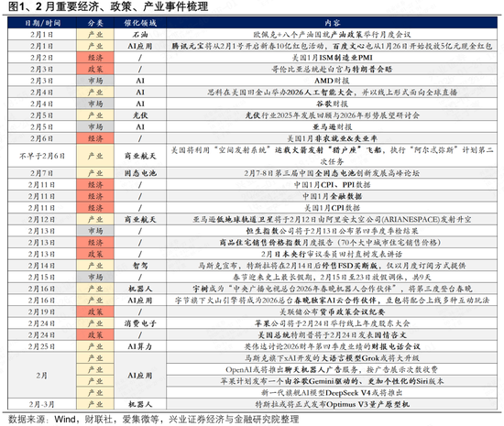Click the 不早于2月6日 date cell

point(42,156)
